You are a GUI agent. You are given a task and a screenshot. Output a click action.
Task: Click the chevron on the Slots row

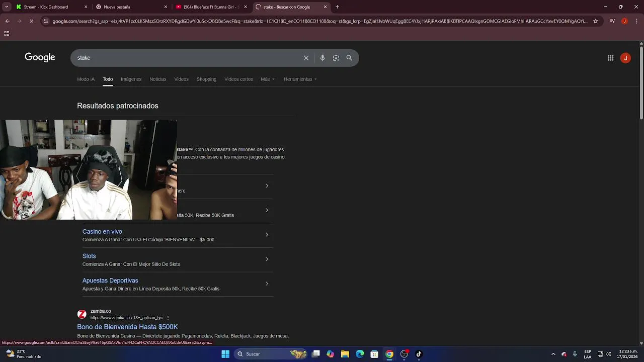[267, 259]
